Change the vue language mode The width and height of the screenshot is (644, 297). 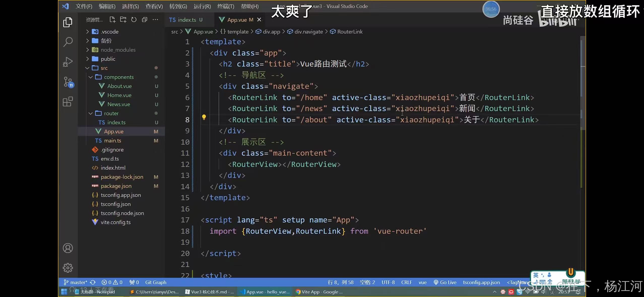[423, 282]
